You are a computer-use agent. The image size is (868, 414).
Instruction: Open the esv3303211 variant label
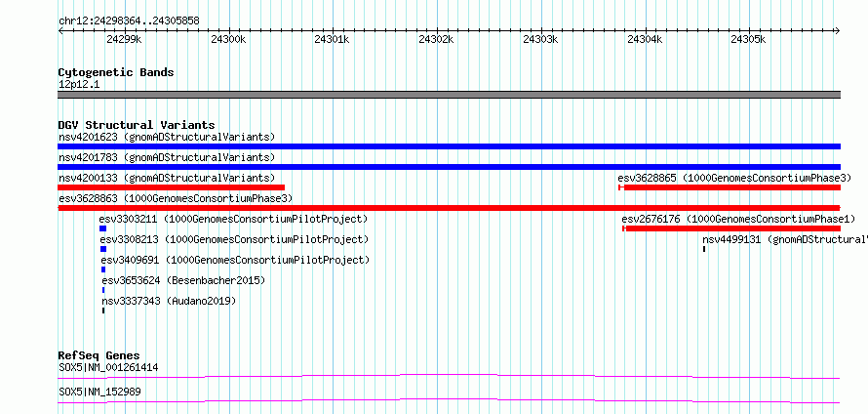tap(234, 219)
